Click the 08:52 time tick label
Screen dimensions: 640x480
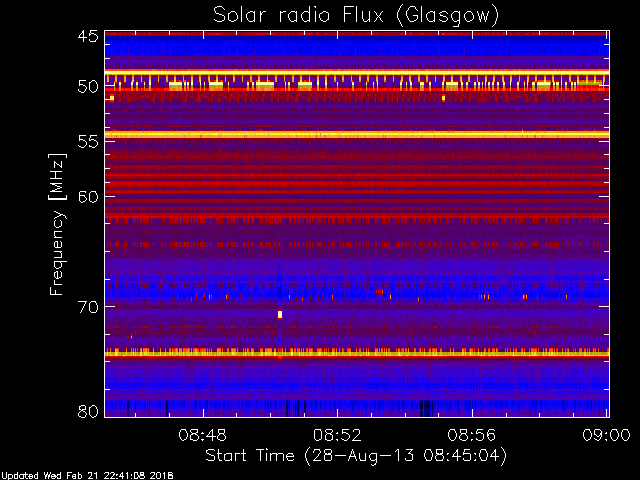(x=337, y=435)
